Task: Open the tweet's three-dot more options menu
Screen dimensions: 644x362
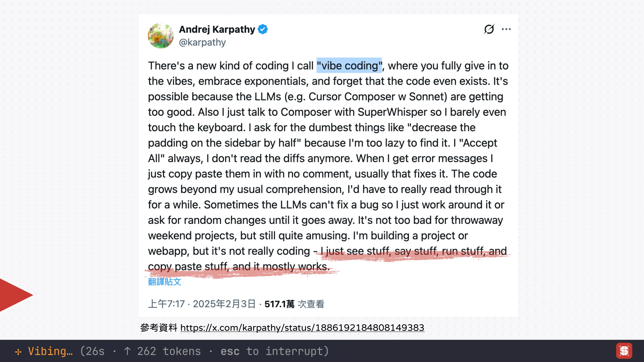Action: [506, 29]
